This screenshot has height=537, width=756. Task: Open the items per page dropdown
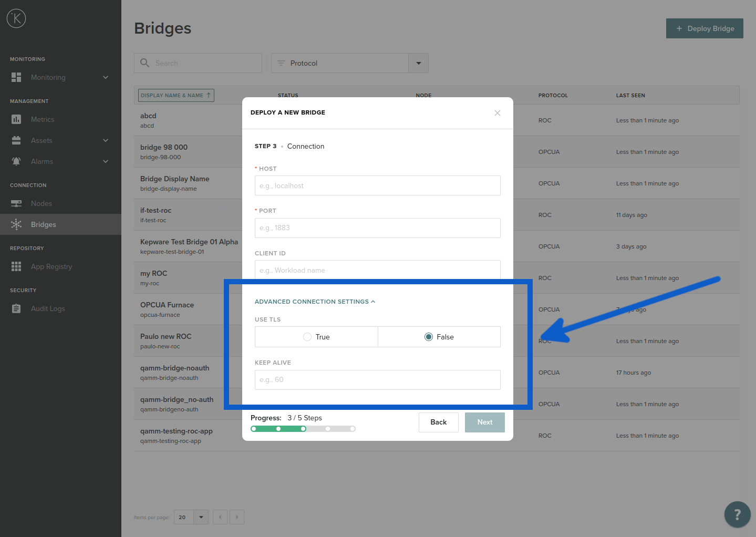pyautogui.click(x=201, y=517)
